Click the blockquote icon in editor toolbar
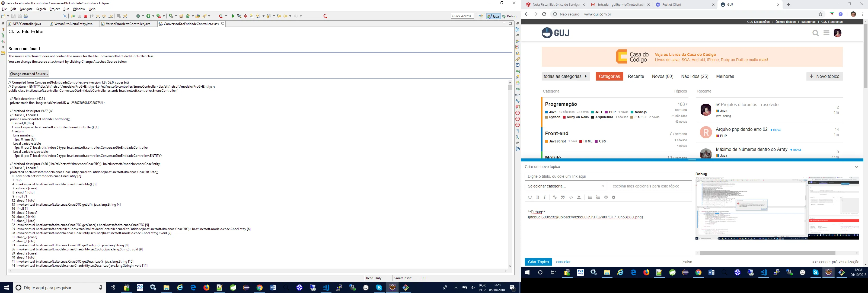Viewport: 868px width, 293px height. pyautogui.click(x=563, y=197)
